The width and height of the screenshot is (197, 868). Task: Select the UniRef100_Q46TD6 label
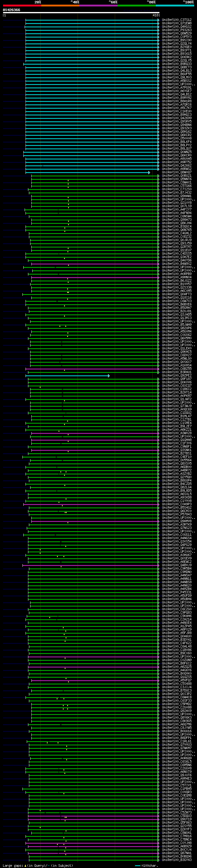pos(176,260)
